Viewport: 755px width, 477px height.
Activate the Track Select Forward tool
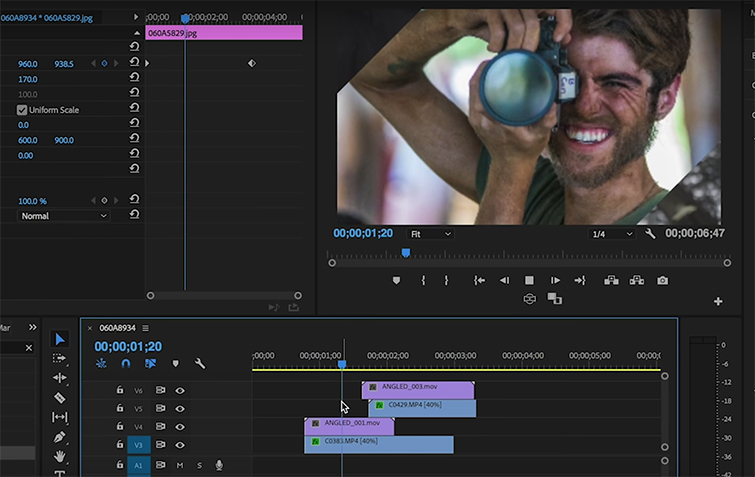coord(59,358)
